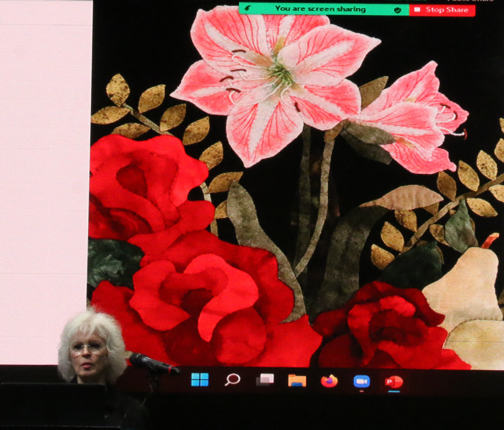Click the "You are screen sharing" text
504x430 pixels.
pos(320,9)
